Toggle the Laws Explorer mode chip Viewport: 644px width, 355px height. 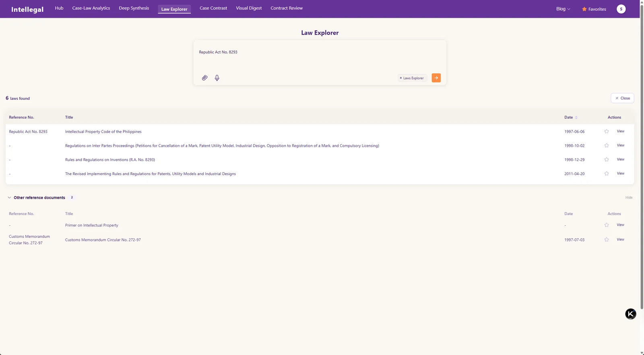412,78
